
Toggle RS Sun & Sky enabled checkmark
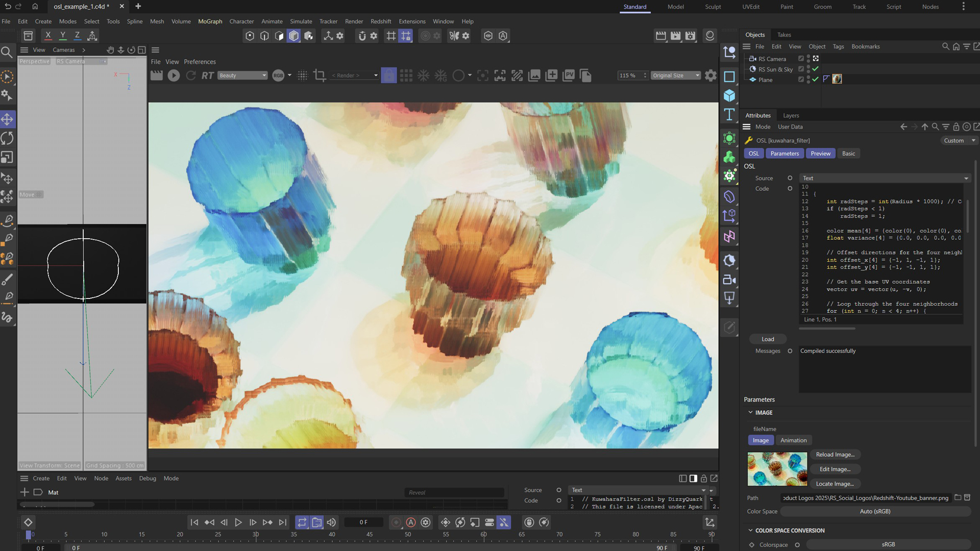[815, 69]
